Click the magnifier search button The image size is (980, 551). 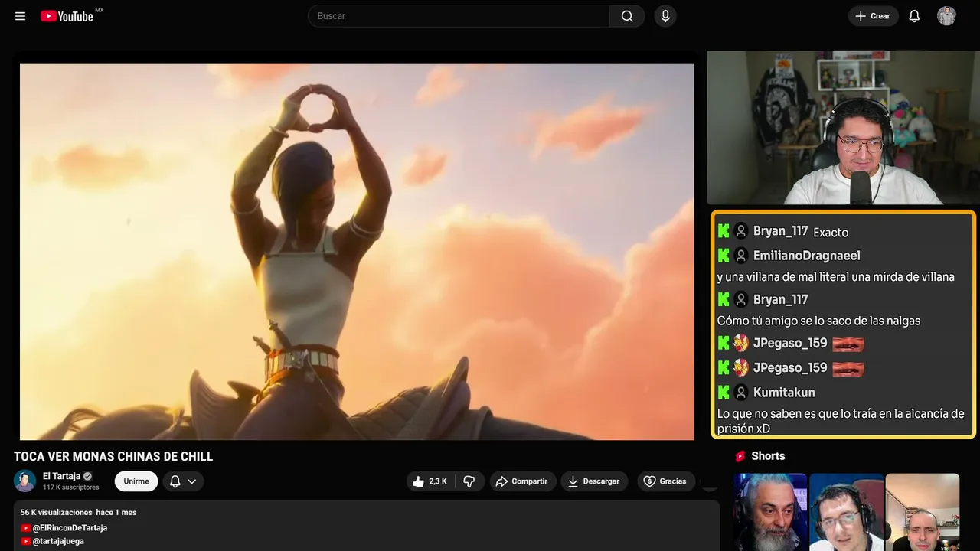pyautogui.click(x=627, y=16)
